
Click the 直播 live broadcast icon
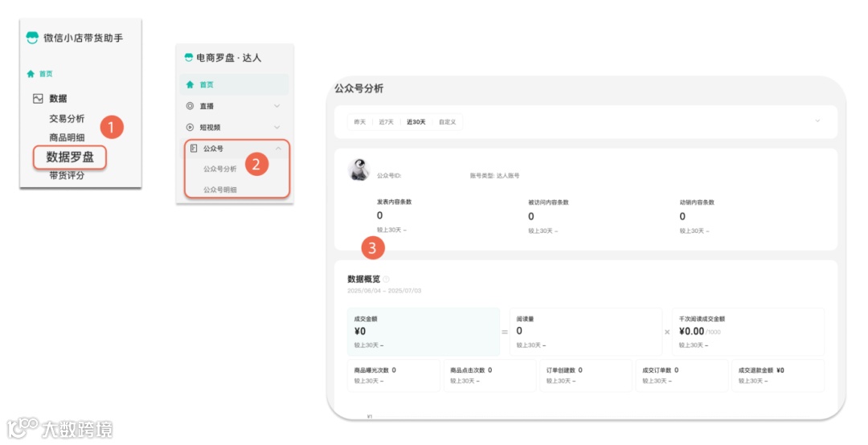(190, 106)
